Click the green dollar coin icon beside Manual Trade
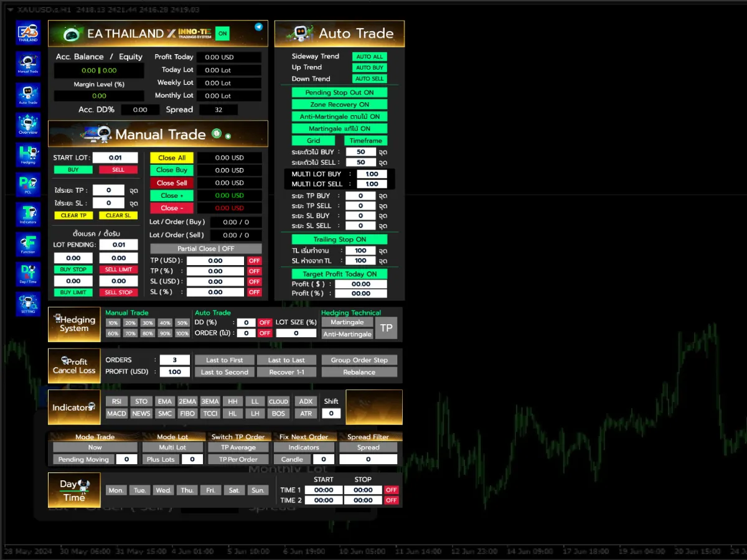This screenshot has width=747, height=560. (217, 133)
